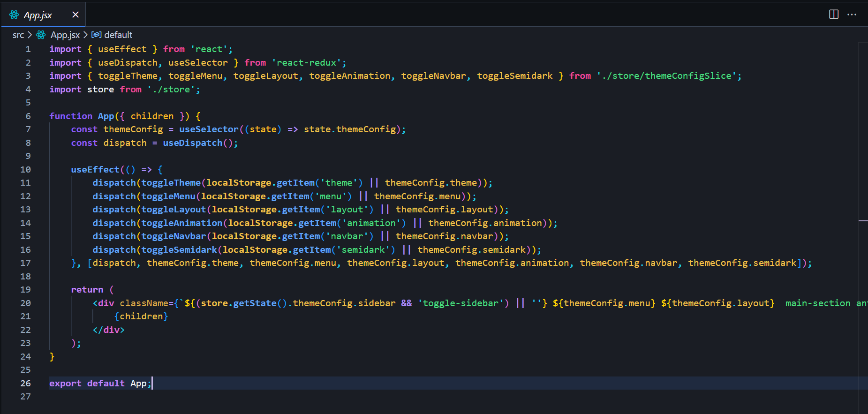Click the 'react-redux' string on line 2
This screenshot has width=868, height=414.
pos(307,63)
